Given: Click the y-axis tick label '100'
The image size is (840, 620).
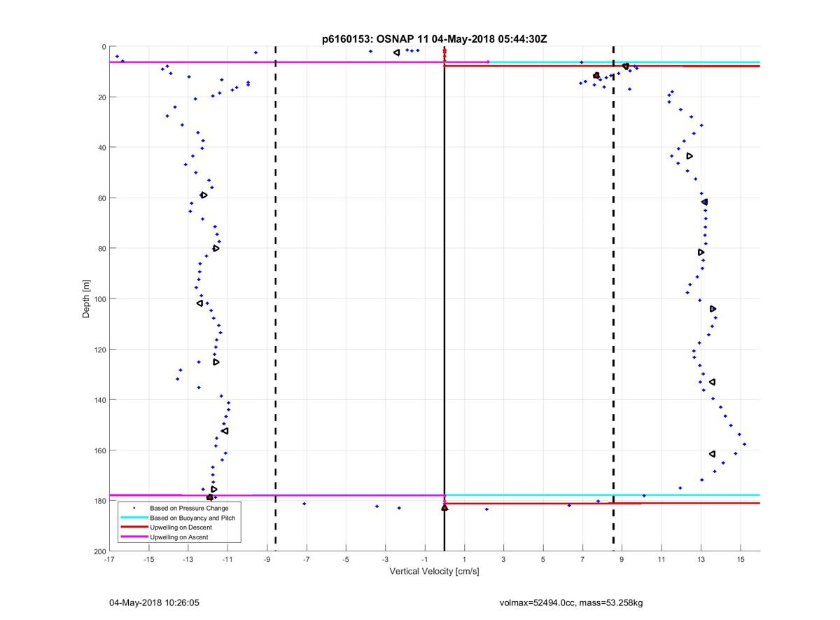Looking at the screenshot, I should (x=100, y=299).
